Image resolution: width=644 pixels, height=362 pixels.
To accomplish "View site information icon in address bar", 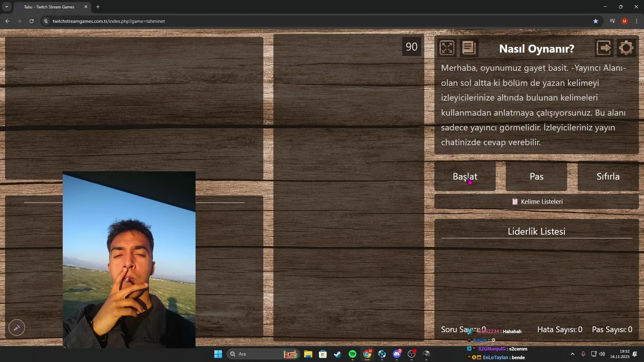I will pyautogui.click(x=46, y=21).
